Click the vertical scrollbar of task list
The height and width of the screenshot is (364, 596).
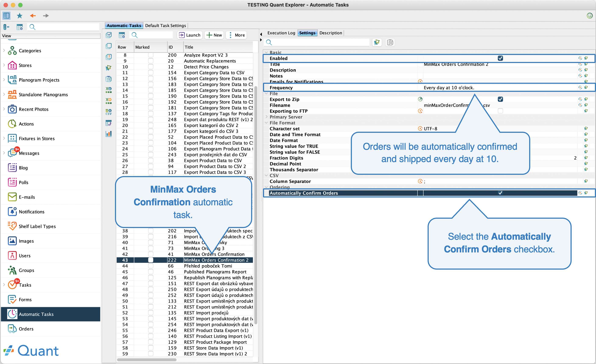256,205
